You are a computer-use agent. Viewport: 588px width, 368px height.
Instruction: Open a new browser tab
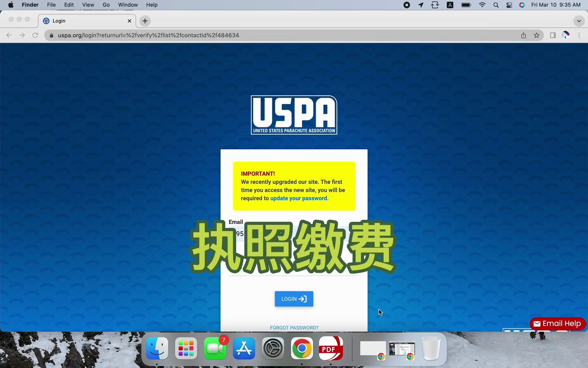(x=145, y=21)
